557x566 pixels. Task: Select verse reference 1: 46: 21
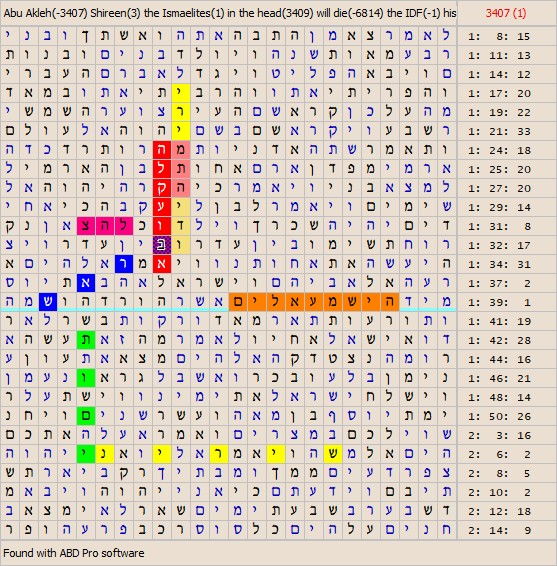(x=499, y=378)
